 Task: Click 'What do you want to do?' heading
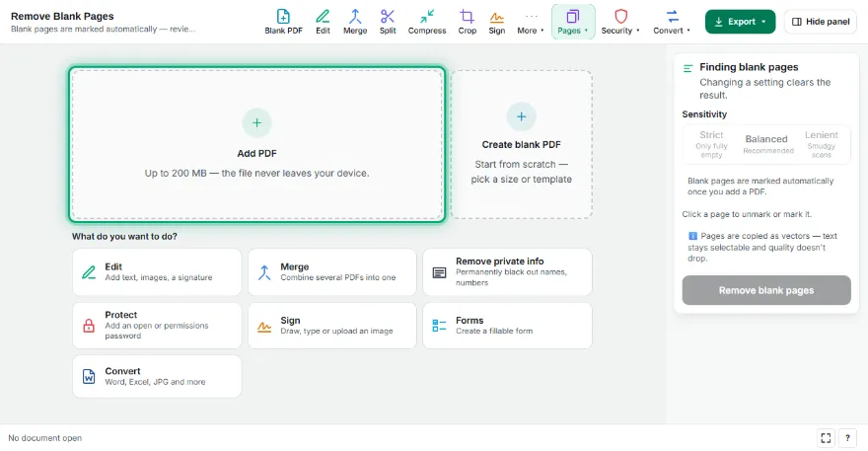click(124, 236)
